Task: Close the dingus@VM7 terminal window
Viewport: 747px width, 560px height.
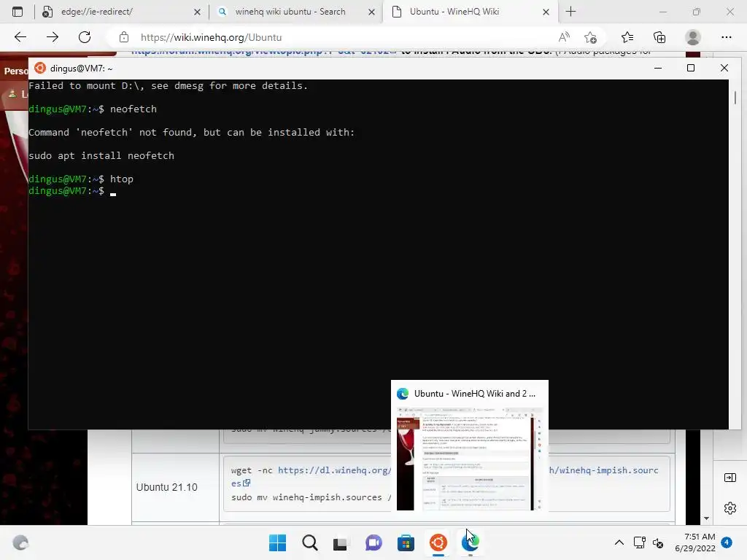Action: point(724,68)
